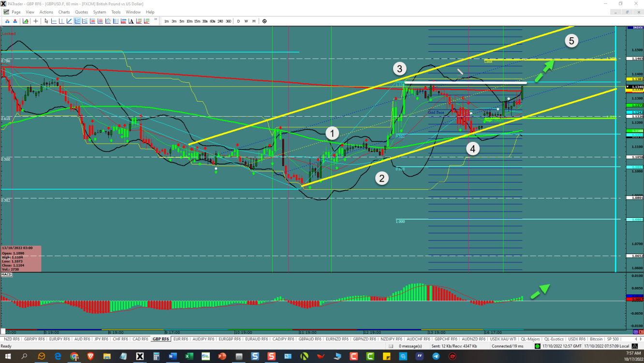Switch to the 30m timeframe
Screen dimensions: 644x363
click(x=205, y=21)
